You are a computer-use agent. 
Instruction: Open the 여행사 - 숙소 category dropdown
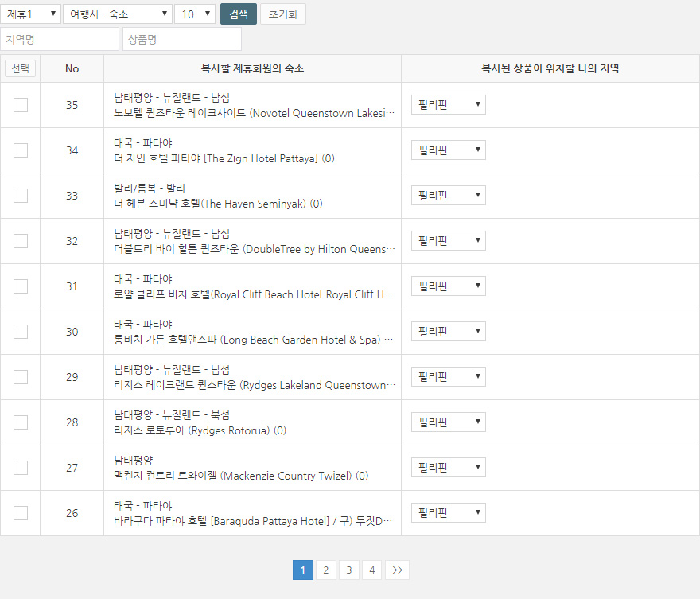(x=118, y=14)
